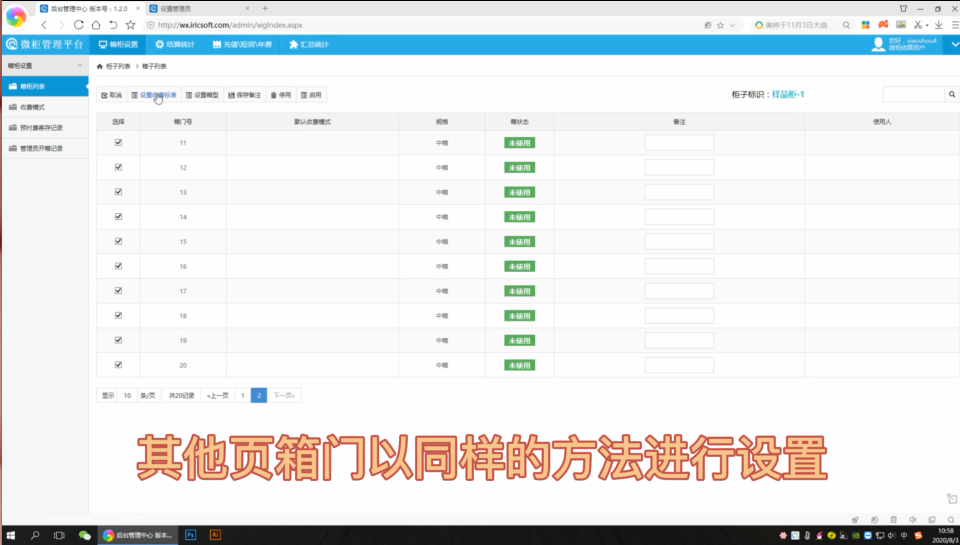Open a new browser tab with plus
The width and height of the screenshot is (960, 545).
coord(265,9)
